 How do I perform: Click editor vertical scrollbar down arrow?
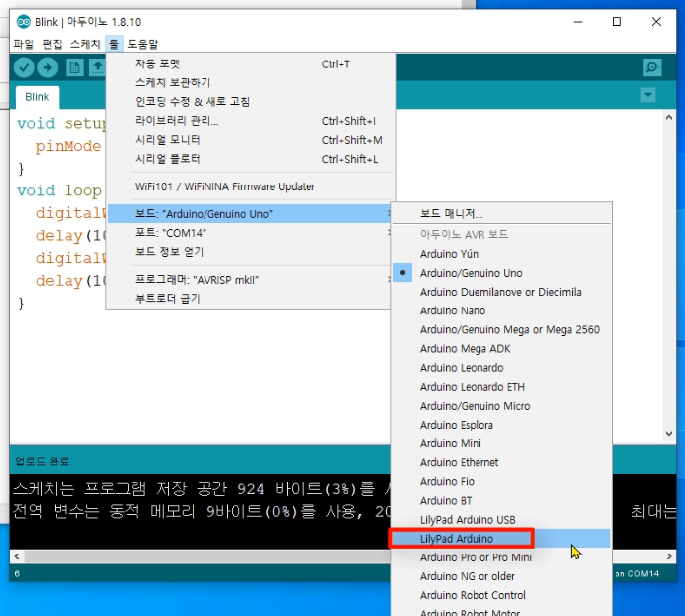tap(669, 434)
